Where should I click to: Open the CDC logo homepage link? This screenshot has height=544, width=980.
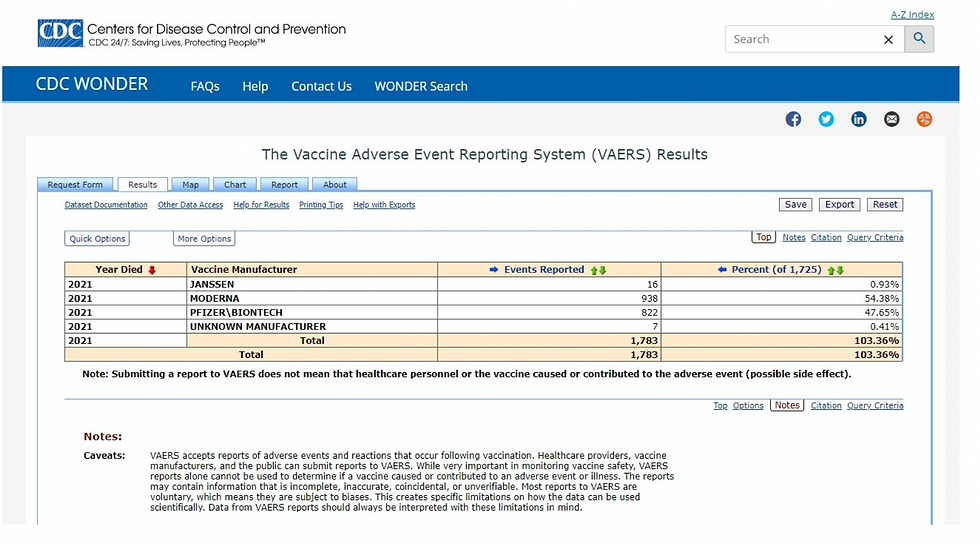60,33
